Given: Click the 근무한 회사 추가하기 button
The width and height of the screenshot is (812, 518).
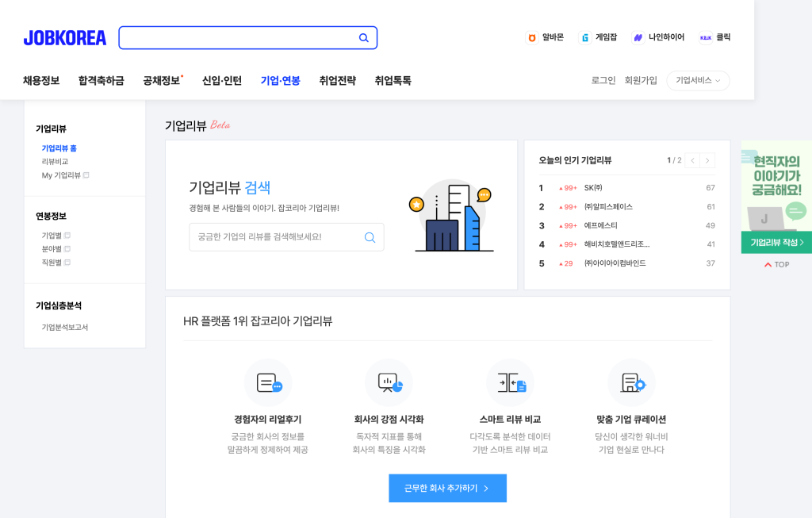Looking at the screenshot, I should click(447, 489).
